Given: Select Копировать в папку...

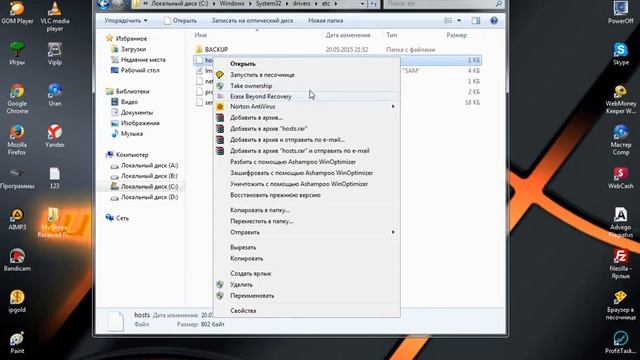Looking at the screenshot, I should pos(307,210).
